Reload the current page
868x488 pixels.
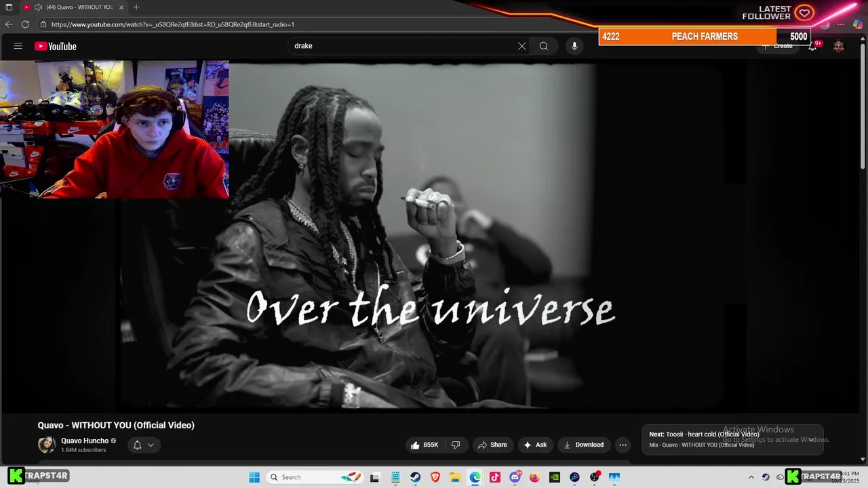coord(25,24)
